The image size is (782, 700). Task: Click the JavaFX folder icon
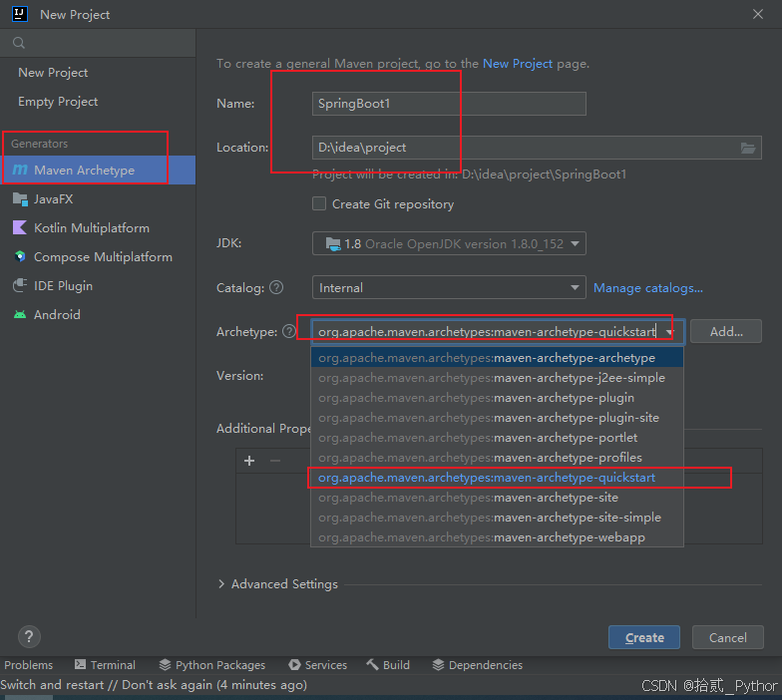coord(20,199)
